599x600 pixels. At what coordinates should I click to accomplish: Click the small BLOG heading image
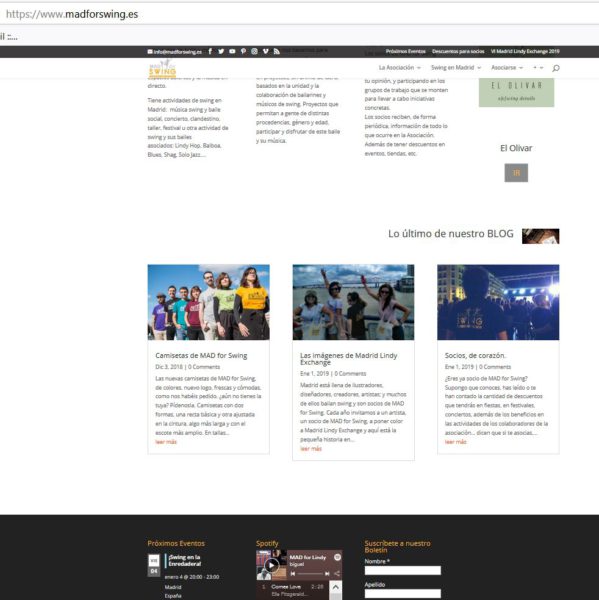[540, 236]
